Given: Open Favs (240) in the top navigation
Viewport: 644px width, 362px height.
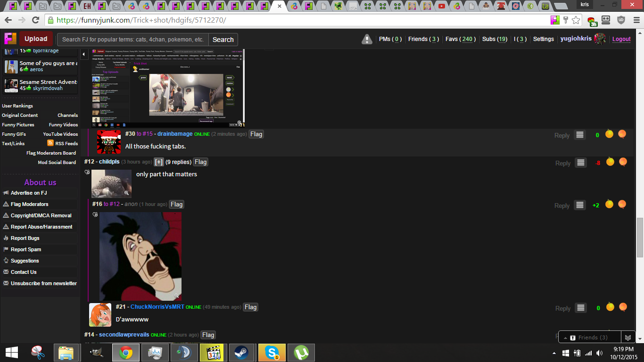Looking at the screenshot, I should pos(460,39).
